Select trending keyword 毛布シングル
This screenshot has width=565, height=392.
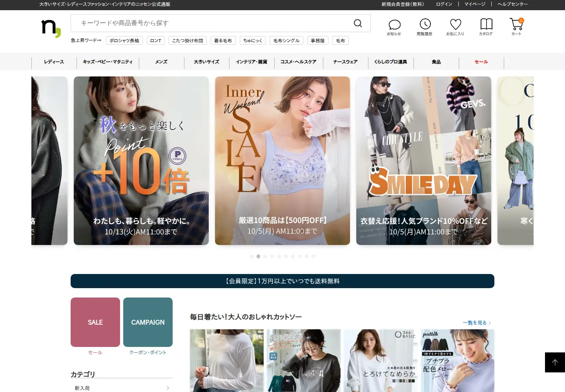(x=286, y=40)
